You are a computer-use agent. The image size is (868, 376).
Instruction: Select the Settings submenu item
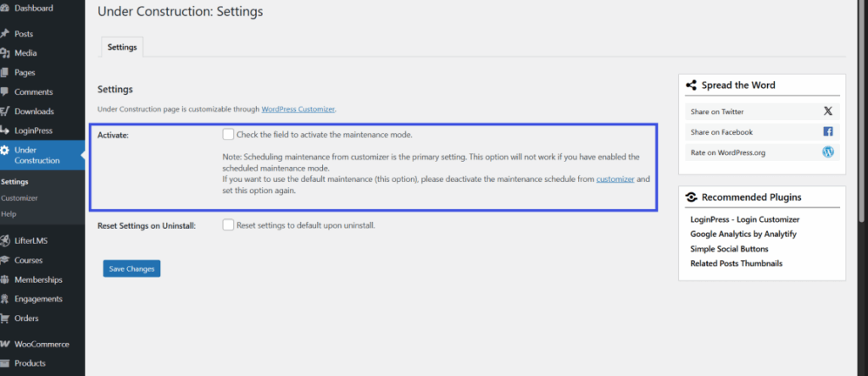tap(14, 181)
